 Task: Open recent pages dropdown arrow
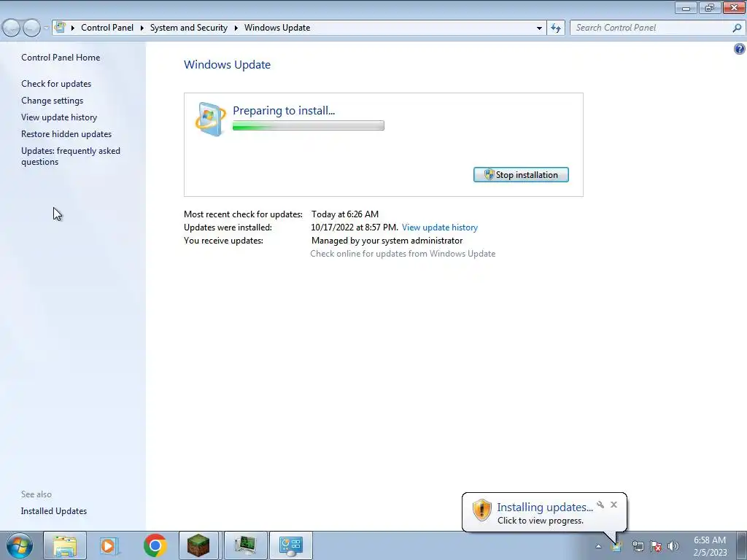pyautogui.click(x=46, y=28)
